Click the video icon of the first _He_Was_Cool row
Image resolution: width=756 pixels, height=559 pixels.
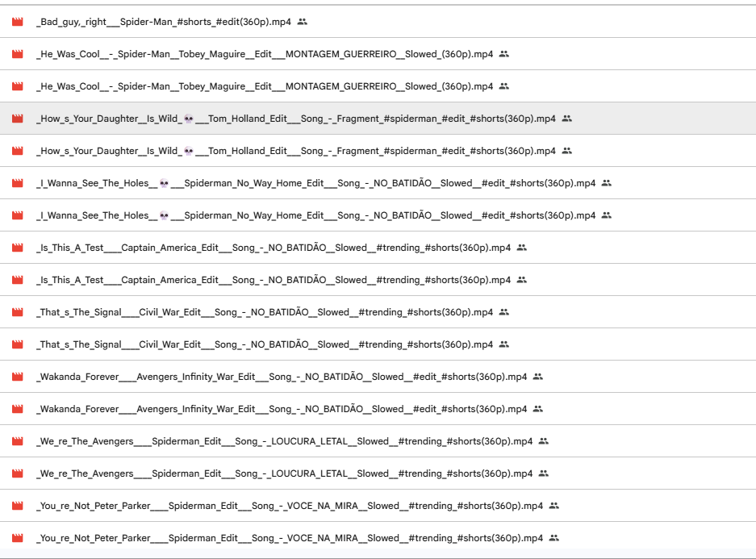pyautogui.click(x=18, y=54)
